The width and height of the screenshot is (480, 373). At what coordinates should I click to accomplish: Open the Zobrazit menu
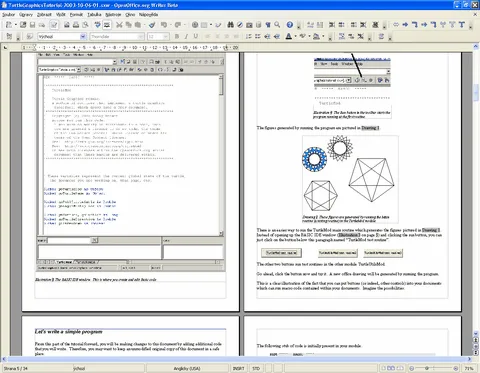[44, 14]
